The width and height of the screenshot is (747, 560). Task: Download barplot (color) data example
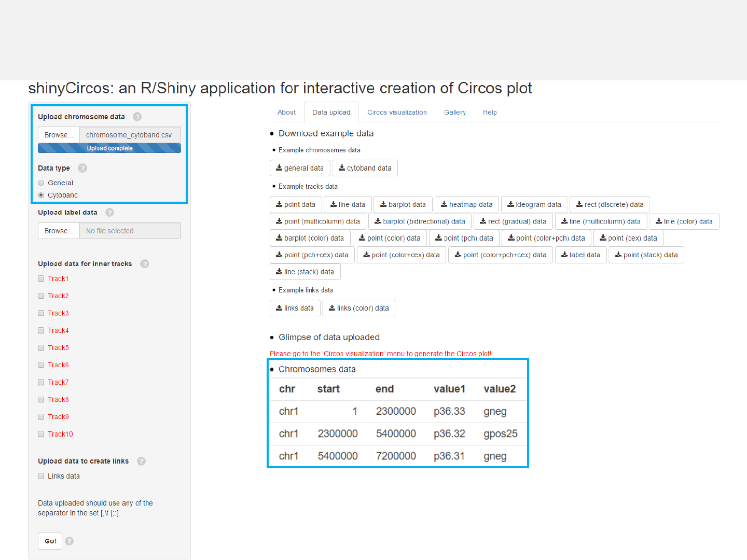310,238
